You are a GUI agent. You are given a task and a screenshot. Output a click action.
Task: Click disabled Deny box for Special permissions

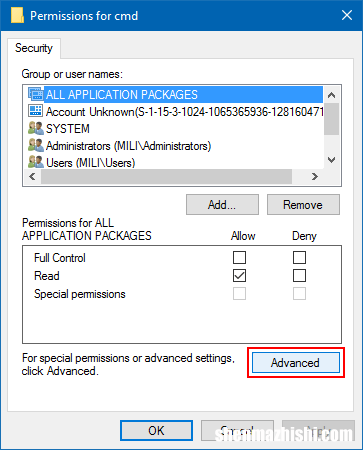click(299, 294)
